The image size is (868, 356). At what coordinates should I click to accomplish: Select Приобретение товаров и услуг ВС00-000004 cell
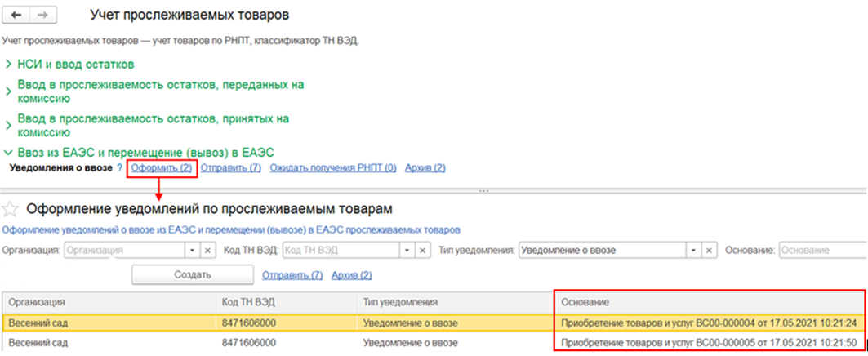pos(710,323)
